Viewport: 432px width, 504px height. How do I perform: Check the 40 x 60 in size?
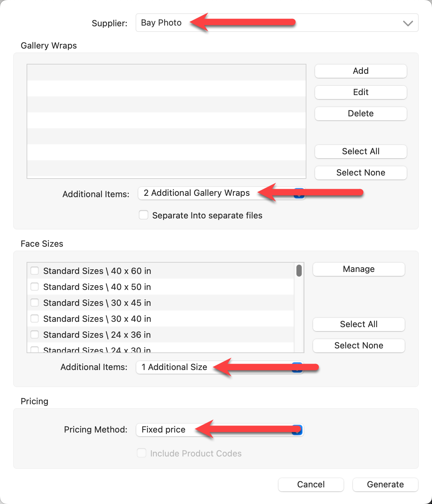point(35,271)
